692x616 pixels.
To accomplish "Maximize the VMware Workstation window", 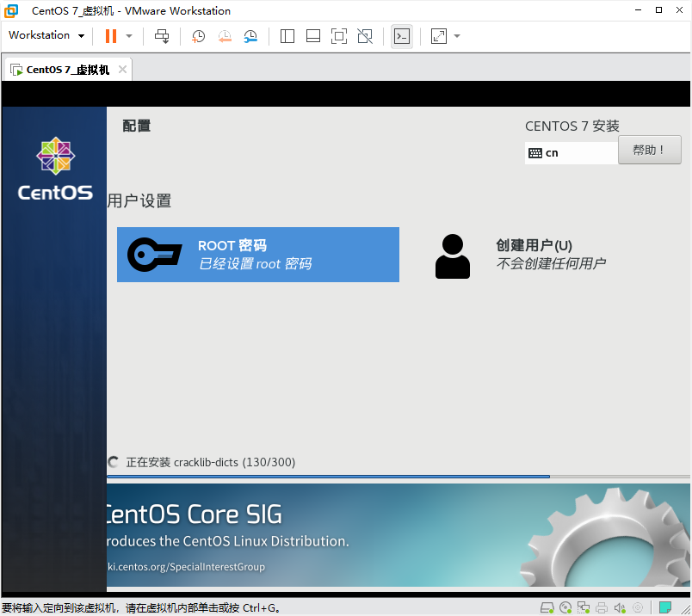I will pos(659,10).
